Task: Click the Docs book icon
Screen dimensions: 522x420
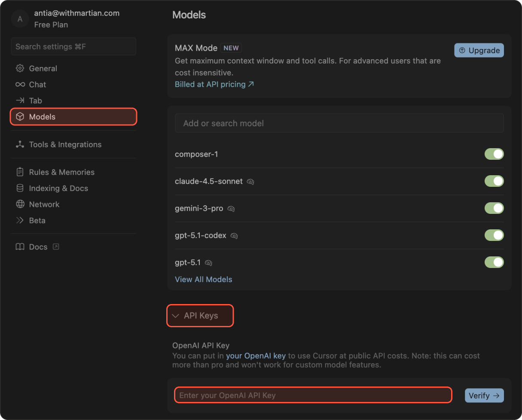Action: tap(20, 247)
